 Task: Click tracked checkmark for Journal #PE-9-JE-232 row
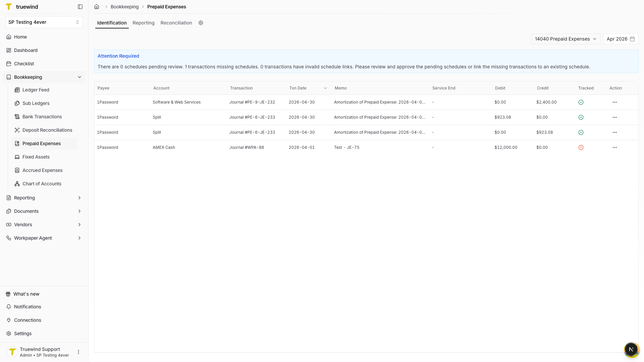point(581,102)
